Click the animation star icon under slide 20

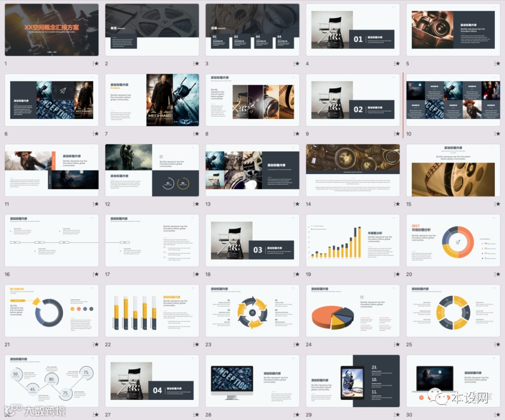498,274
